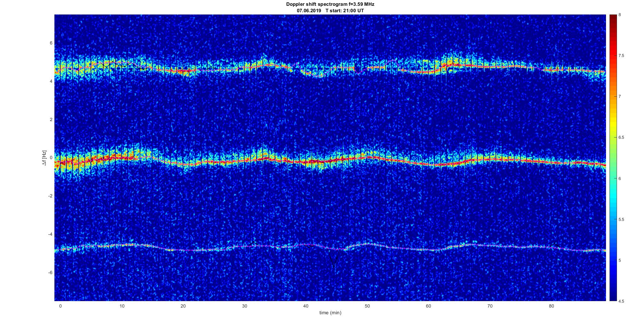Click the x-axis tick label 10
Screen dimensions: 644x323
point(122,306)
